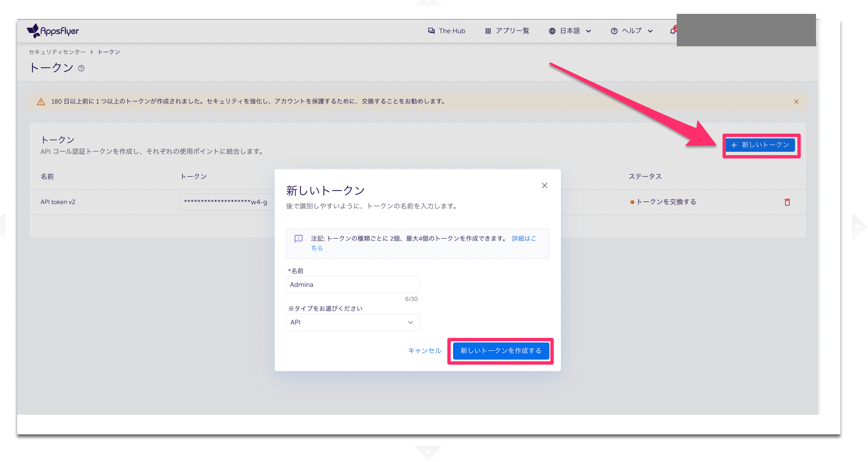Click the question icon beside ヘルプ
The image size is (868, 462).
pyautogui.click(x=614, y=31)
